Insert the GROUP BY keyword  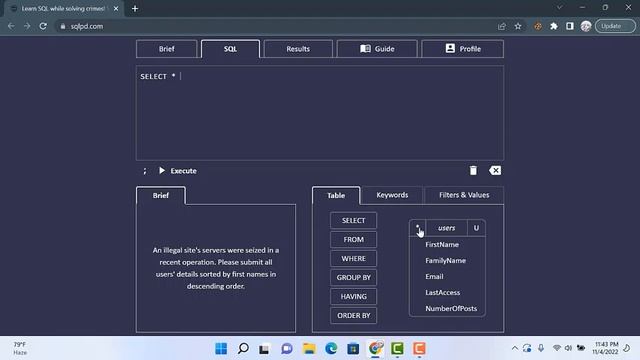click(353, 278)
